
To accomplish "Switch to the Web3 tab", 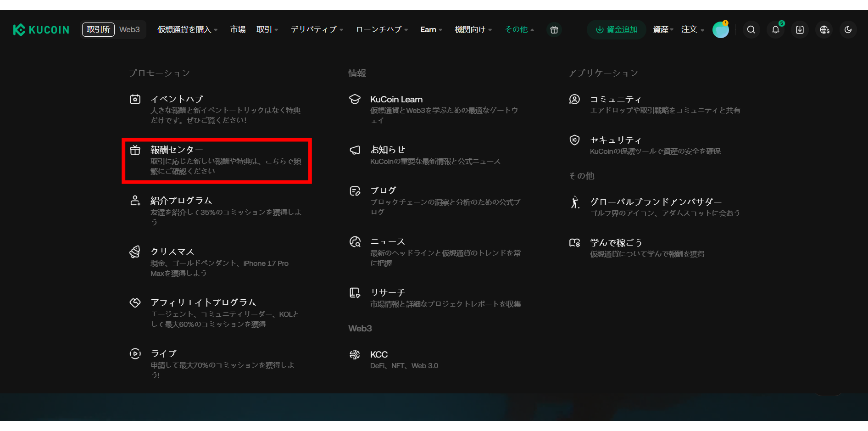I will pyautogui.click(x=129, y=29).
